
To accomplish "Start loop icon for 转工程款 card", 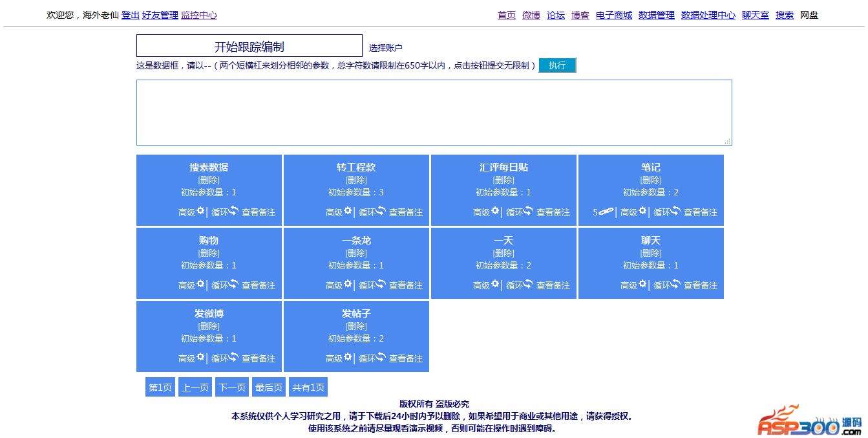I will (381, 211).
